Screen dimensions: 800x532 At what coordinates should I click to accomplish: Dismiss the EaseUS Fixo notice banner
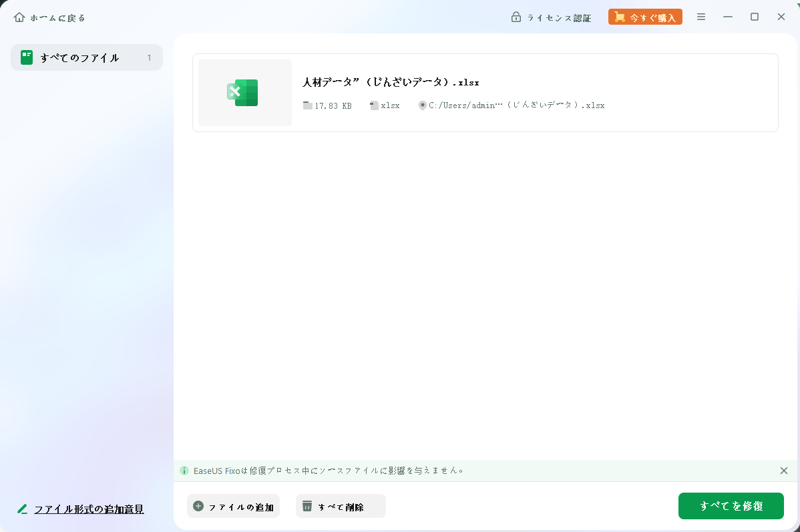coord(784,471)
